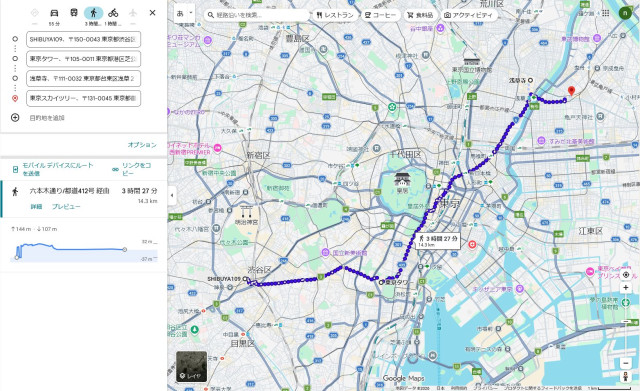Close the directions panel
Screen dimensions: 640x391
point(152,13)
